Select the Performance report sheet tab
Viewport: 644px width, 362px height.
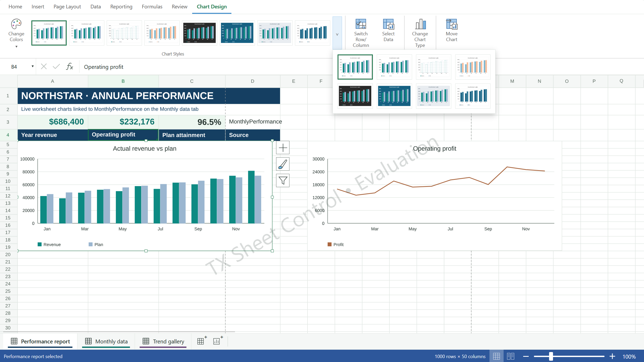[40, 341]
